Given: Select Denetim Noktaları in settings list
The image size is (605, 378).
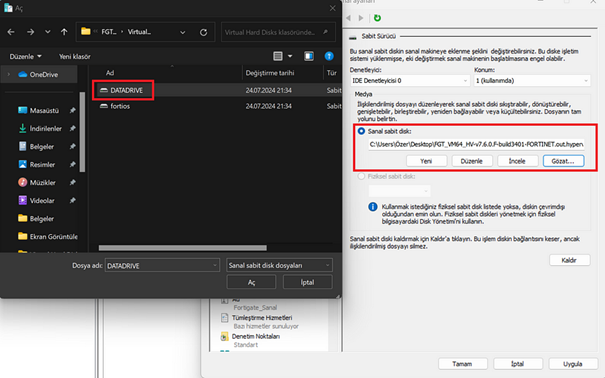Looking at the screenshot, I should tap(255, 336).
